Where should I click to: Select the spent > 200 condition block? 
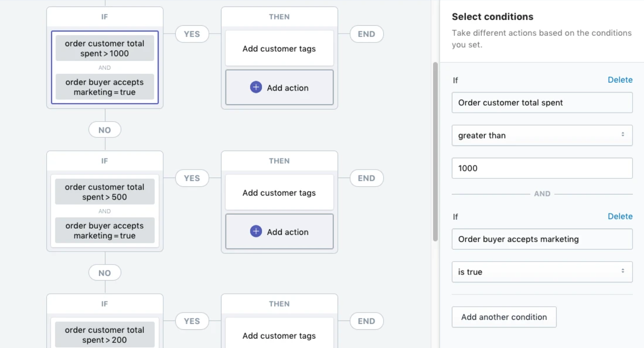[x=105, y=334]
